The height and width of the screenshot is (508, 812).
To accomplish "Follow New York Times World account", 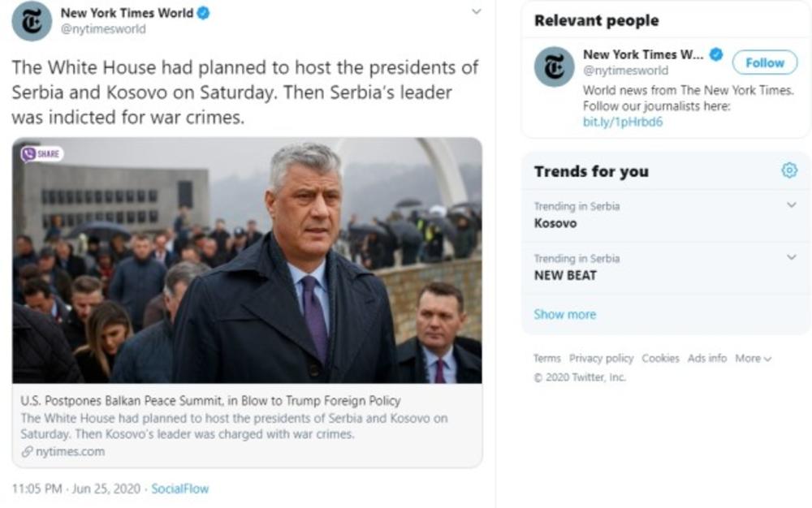I will coord(764,62).
